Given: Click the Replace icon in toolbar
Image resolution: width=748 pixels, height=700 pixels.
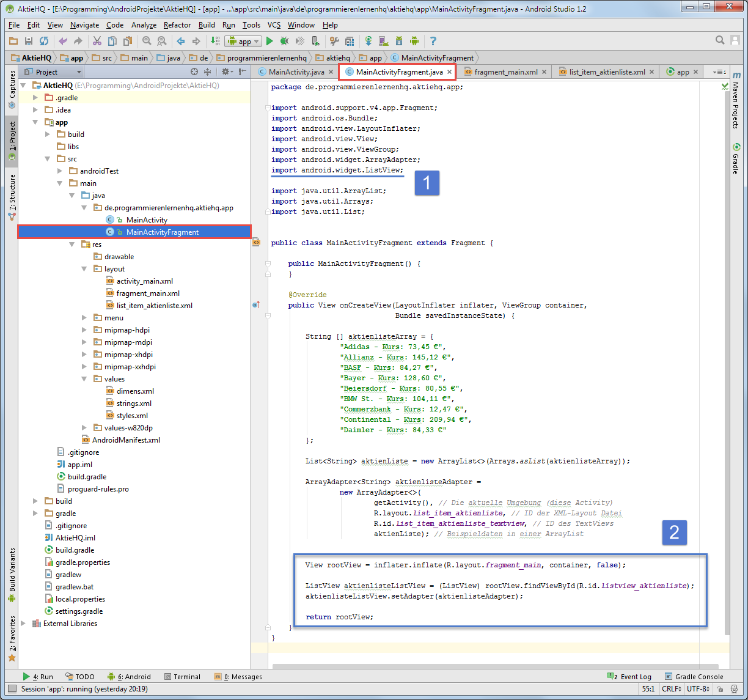Looking at the screenshot, I should point(162,41).
